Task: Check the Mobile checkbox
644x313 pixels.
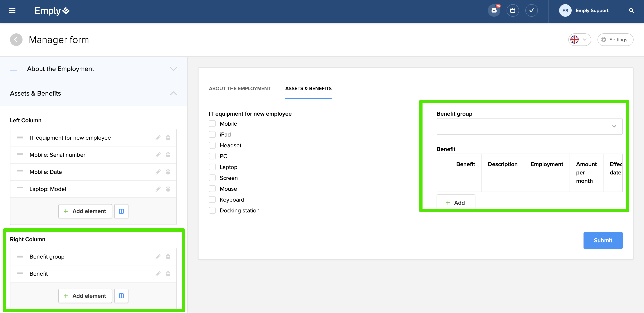Action: [x=212, y=124]
